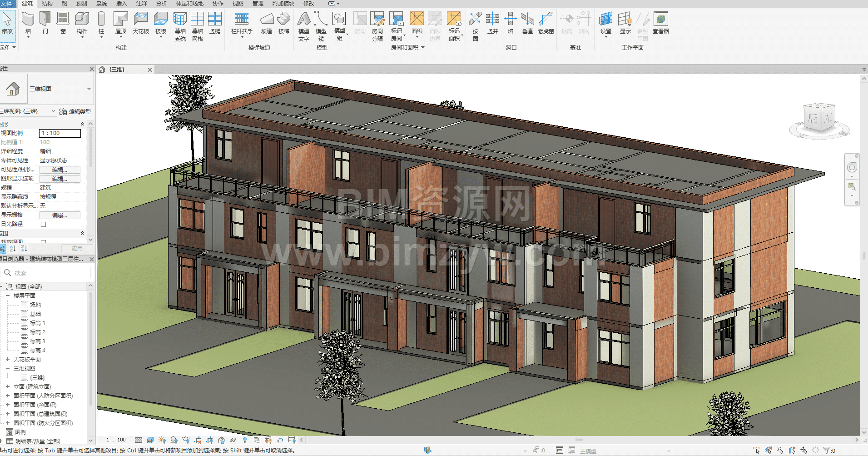Click the Opening By Face (按面) tool
This screenshot has height=456, width=868.
tap(476, 26)
